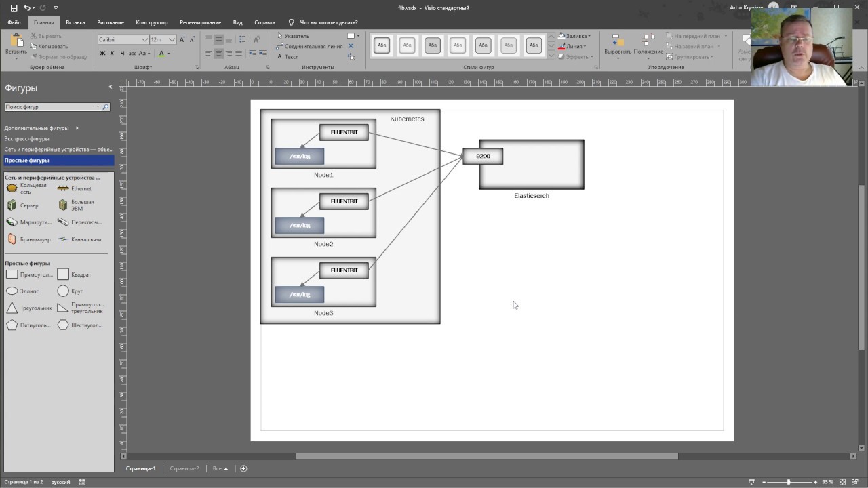Open the Calibri font name dropdown
The height and width of the screenshot is (488, 868).
pyautogui.click(x=144, y=39)
